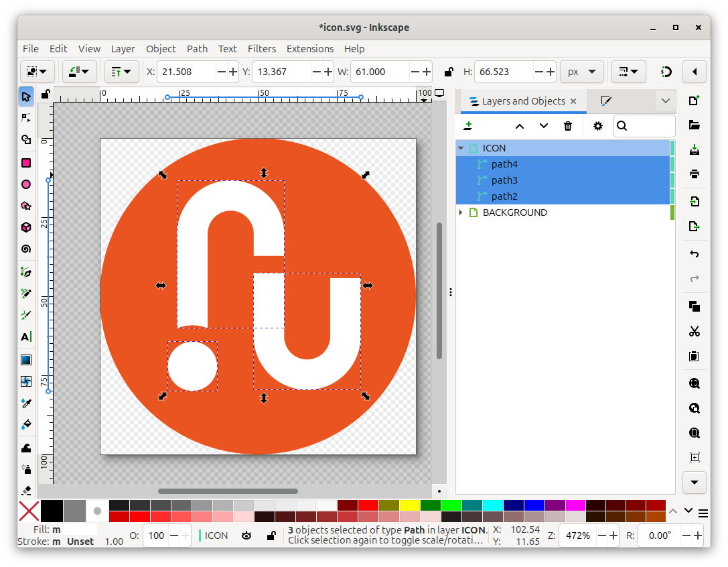
Task: Move selected layer down with arrow
Action: point(544,126)
